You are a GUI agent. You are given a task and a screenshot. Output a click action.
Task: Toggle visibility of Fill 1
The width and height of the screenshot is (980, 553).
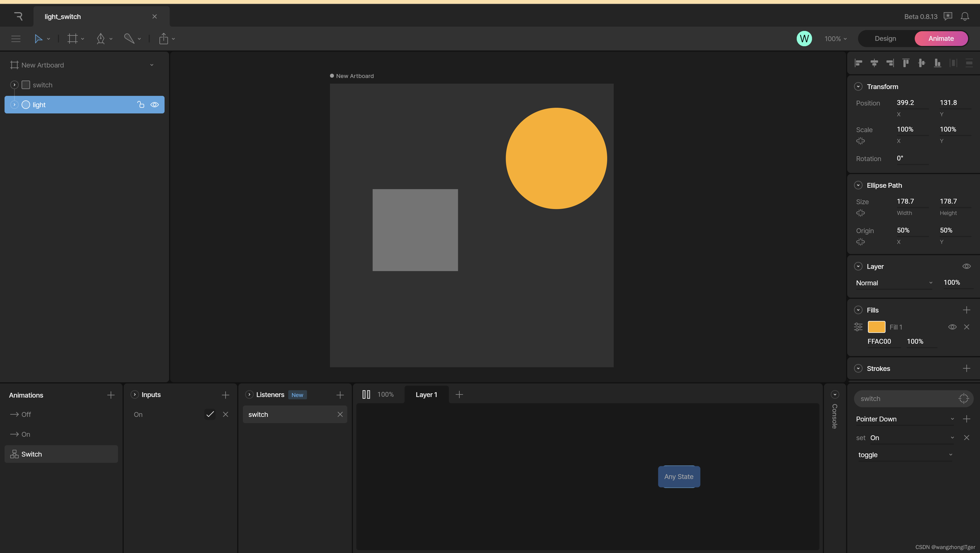click(952, 327)
